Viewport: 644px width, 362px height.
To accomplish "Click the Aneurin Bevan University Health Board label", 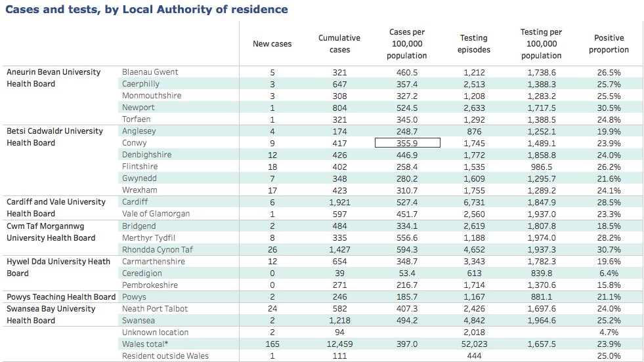I will (54, 78).
